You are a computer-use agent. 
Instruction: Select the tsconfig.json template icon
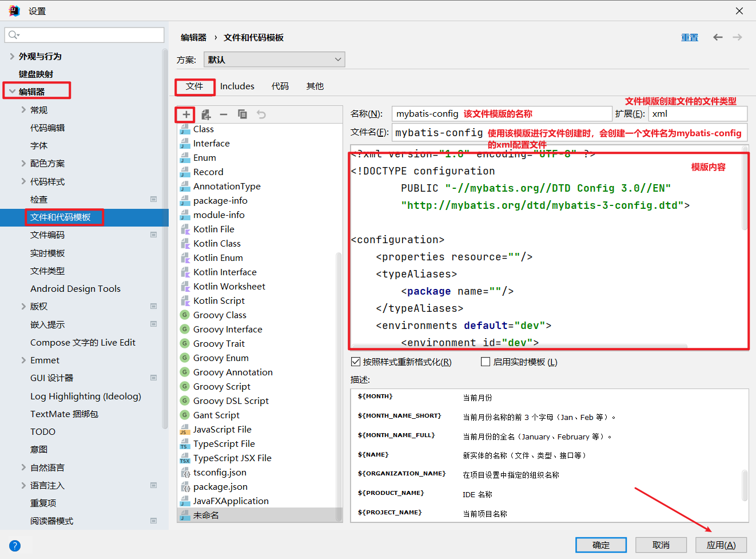coord(185,473)
